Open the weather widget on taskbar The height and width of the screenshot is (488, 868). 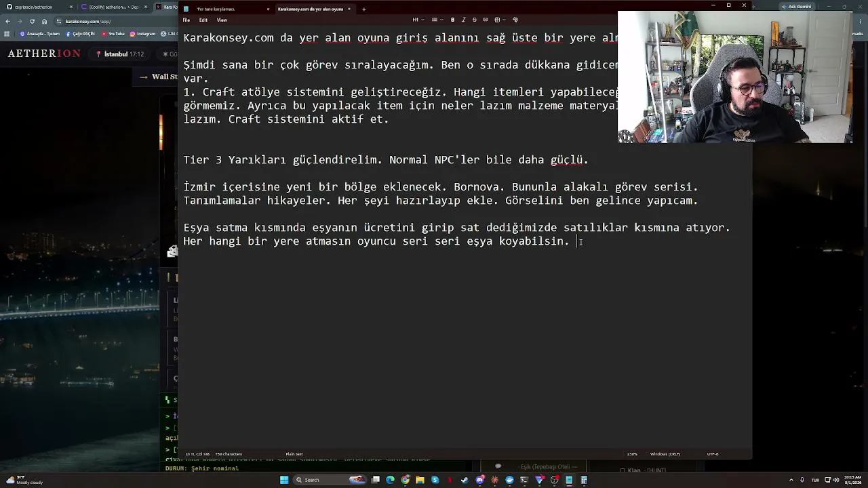pyautogui.click(x=24, y=480)
